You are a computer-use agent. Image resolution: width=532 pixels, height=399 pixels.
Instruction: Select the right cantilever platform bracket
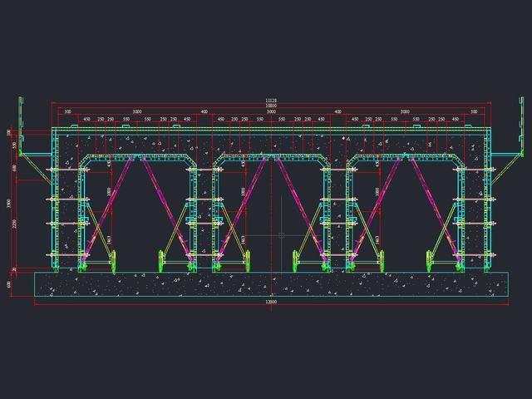click(x=505, y=169)
